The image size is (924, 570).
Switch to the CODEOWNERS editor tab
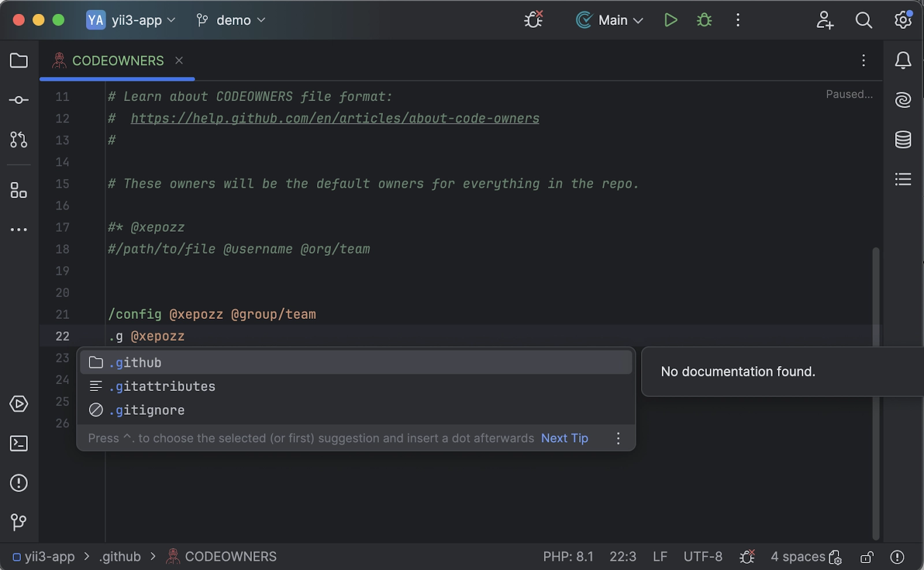click(118, 60)
